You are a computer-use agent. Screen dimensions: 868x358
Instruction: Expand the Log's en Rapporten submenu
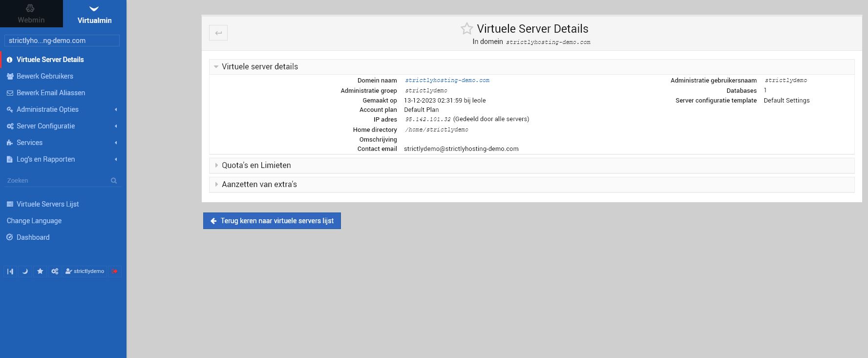[x=63, y=159]
